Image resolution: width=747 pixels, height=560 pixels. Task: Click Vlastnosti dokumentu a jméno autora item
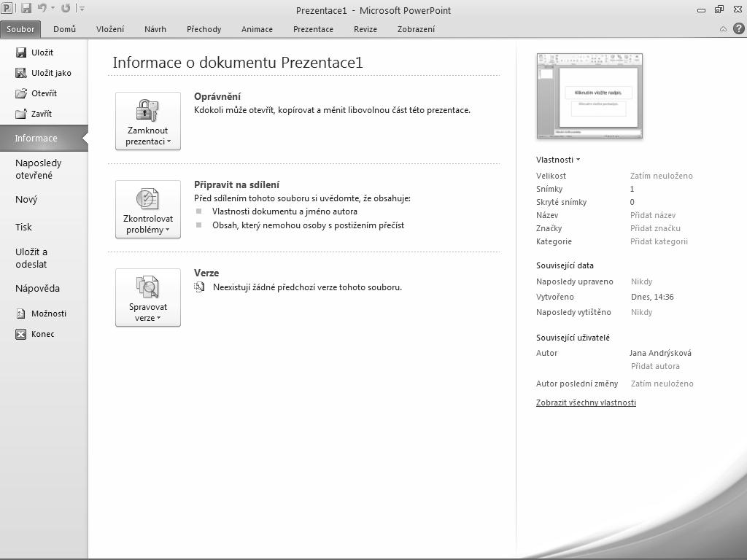pos(285,211)
